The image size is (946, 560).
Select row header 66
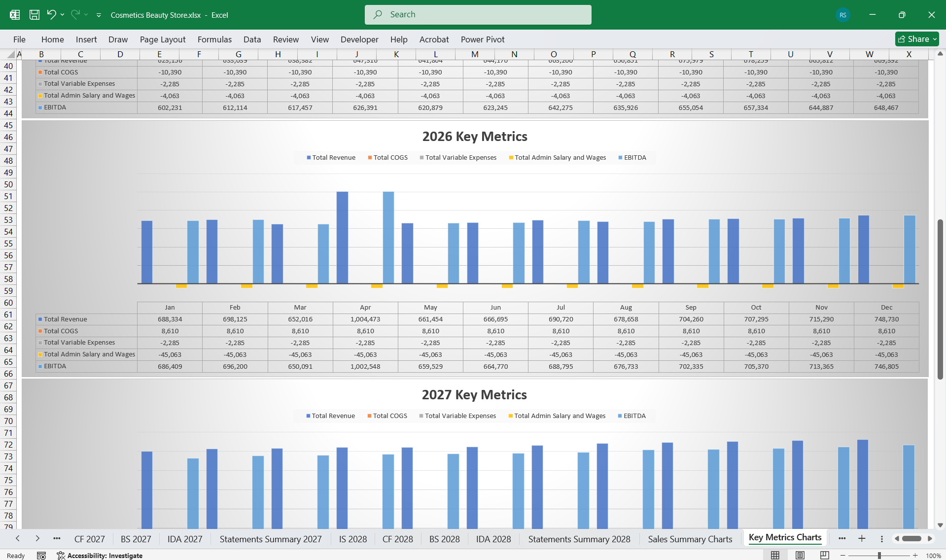click(8, 374)
